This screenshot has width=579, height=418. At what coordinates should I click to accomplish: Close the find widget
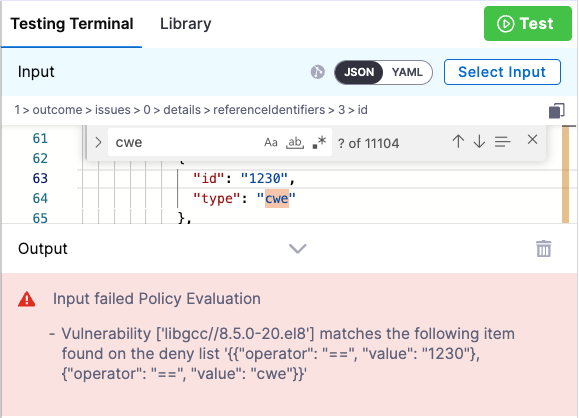click(532, 140)
